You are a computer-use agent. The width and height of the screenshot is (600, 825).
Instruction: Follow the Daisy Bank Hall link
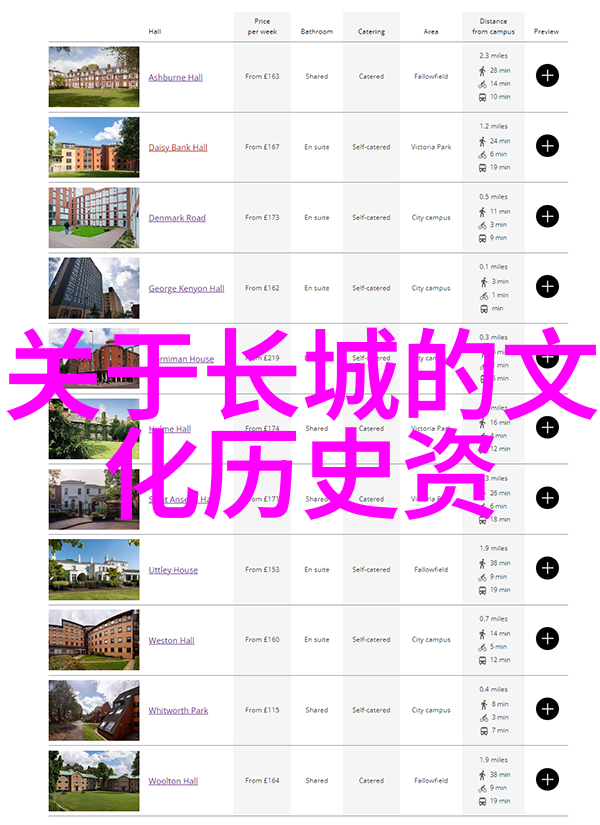pos(178,147)
